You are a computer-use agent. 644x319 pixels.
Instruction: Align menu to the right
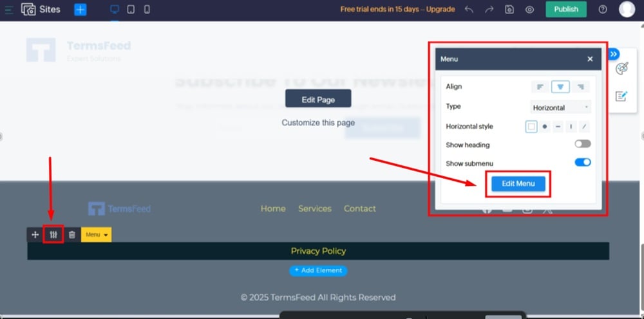click(x=581, y=87)
